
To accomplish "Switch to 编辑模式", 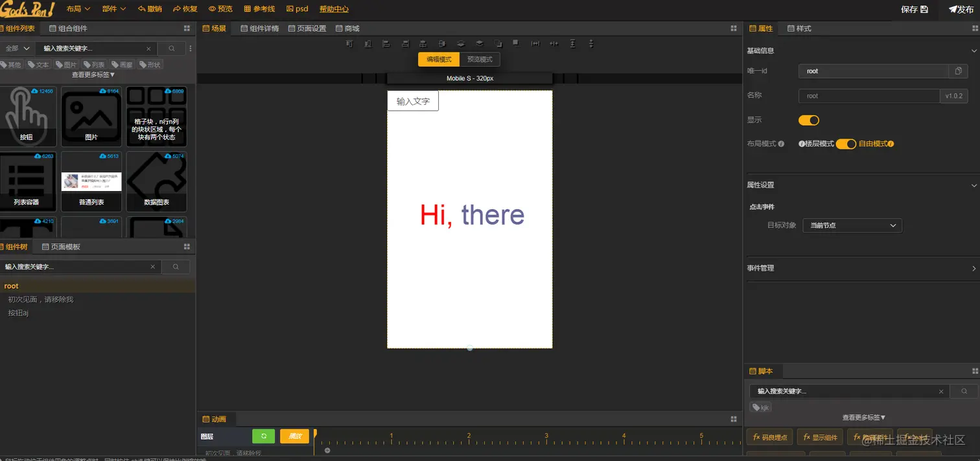I will coord(439,60).
